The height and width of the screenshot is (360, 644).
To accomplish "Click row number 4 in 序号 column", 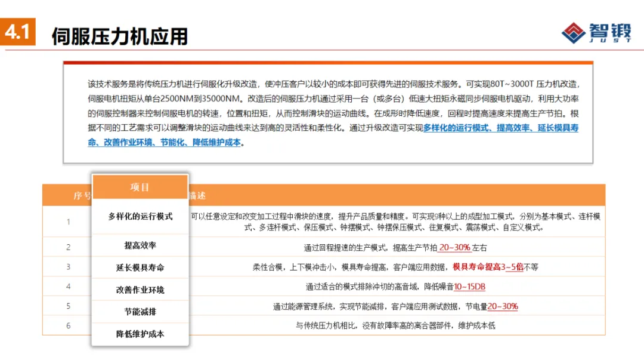I will pyautogui.click(x=68, y=287).
